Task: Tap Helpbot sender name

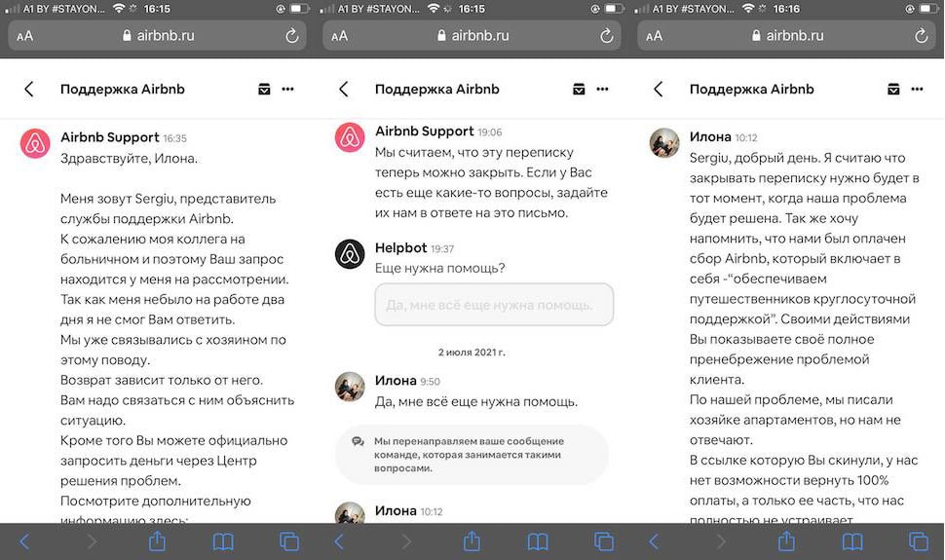Action: [400, 247]
